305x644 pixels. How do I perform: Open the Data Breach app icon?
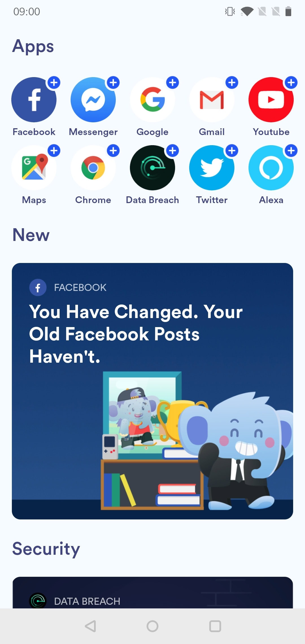point(152,168)
